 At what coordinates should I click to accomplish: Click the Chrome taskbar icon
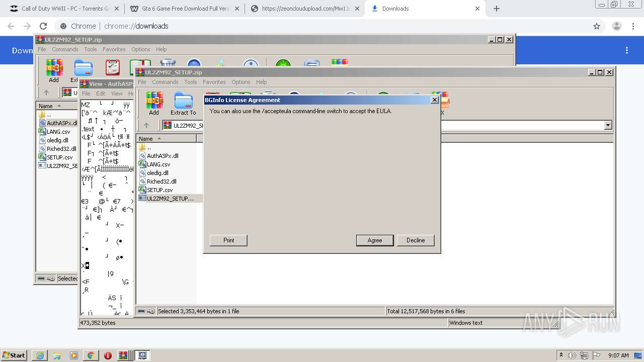(x=91, y=355)
